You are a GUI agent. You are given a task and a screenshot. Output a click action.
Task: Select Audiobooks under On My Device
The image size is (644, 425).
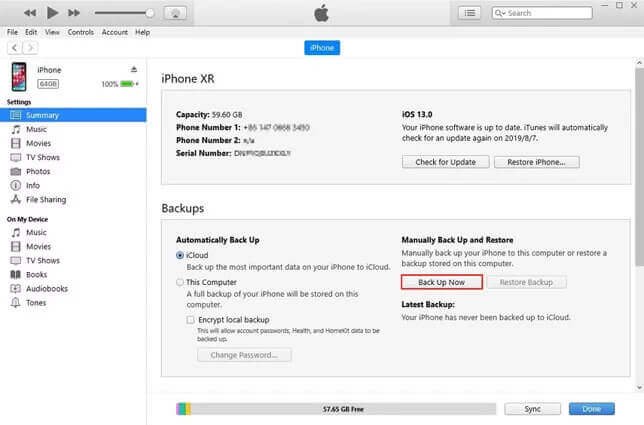(46, 288)
